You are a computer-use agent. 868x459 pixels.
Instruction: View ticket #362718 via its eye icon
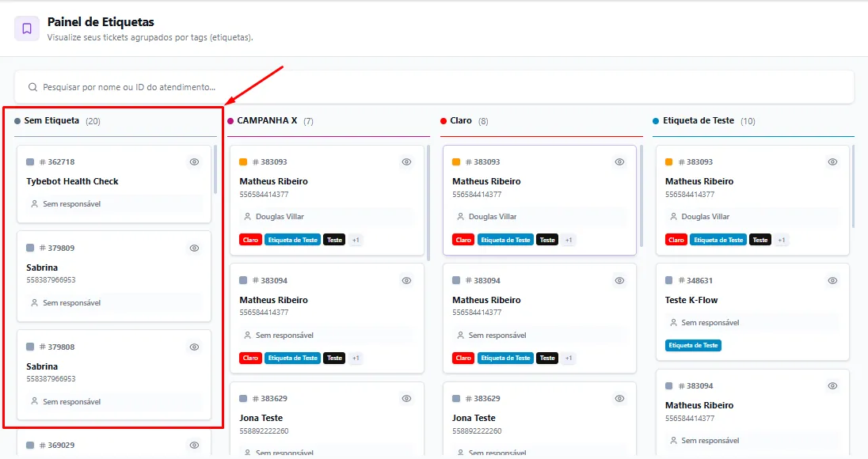coord(194,162)
